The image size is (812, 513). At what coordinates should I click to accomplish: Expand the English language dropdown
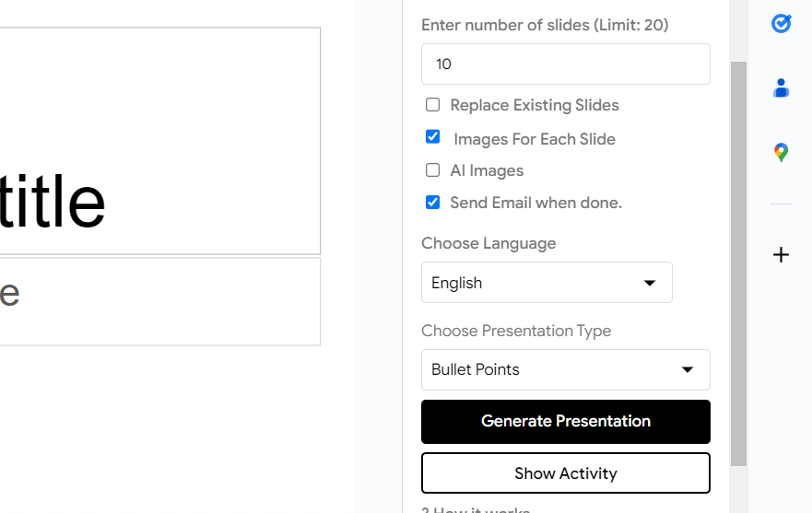click(x=547, y=283)
